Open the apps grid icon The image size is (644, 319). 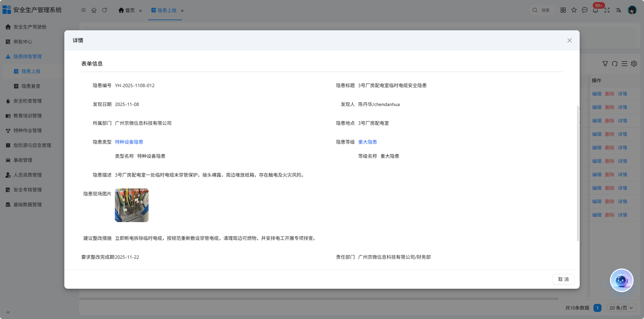pos(563,10)
